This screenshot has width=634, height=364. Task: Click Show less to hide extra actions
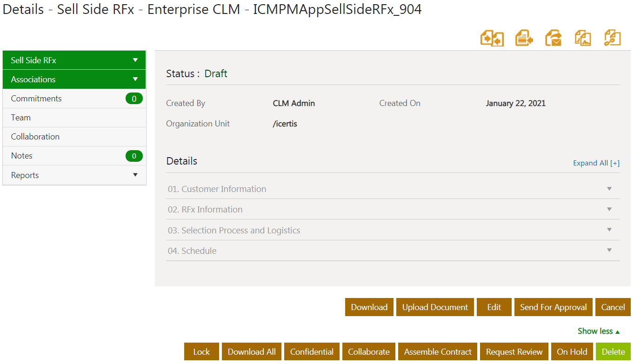tap(598, 331)
